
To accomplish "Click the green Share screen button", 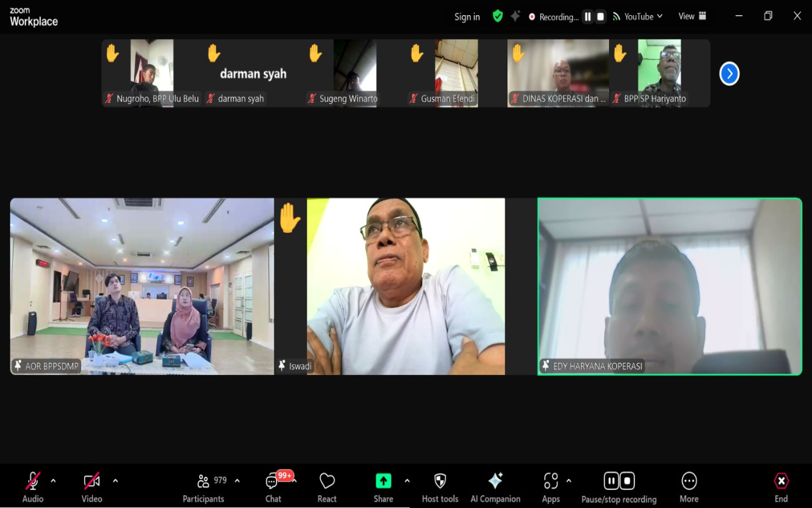I will (383, 487).
